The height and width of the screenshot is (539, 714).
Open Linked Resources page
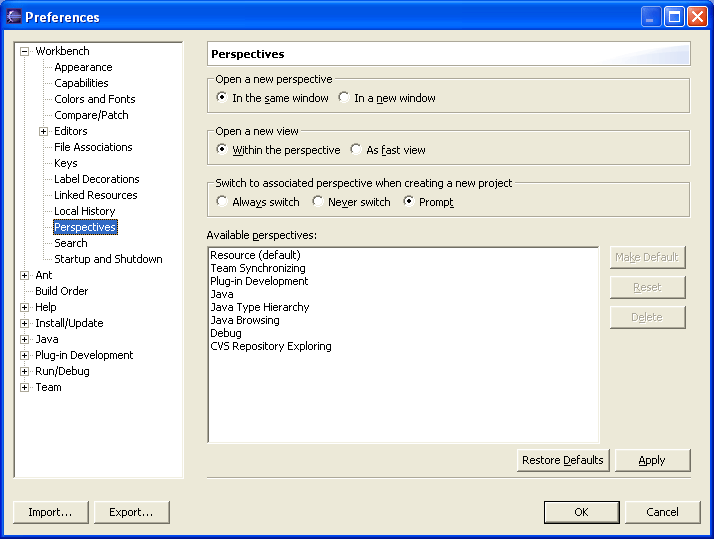pos(96,195)
